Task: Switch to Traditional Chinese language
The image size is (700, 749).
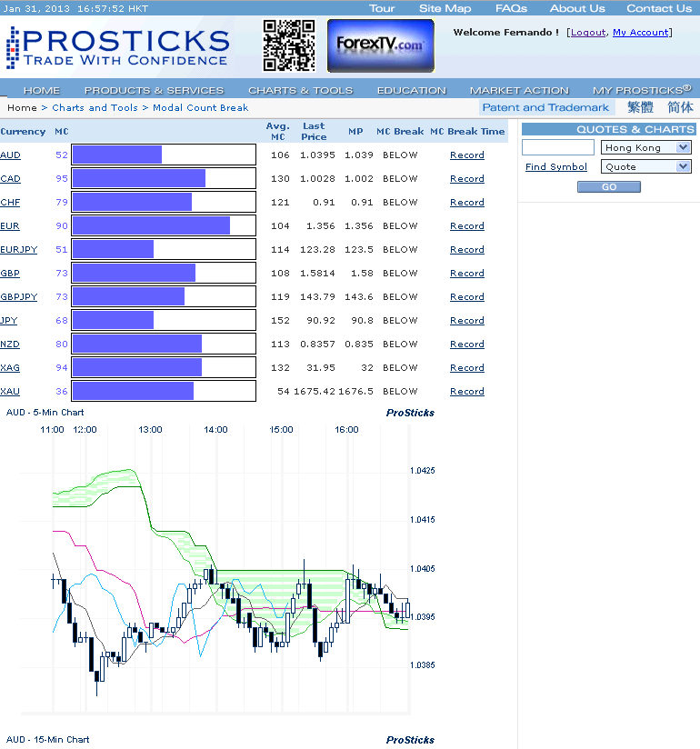Action: (640, 107)
